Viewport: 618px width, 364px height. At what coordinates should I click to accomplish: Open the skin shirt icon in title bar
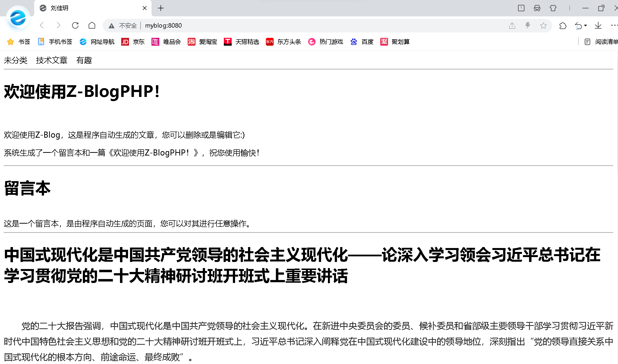pos(553,8)
